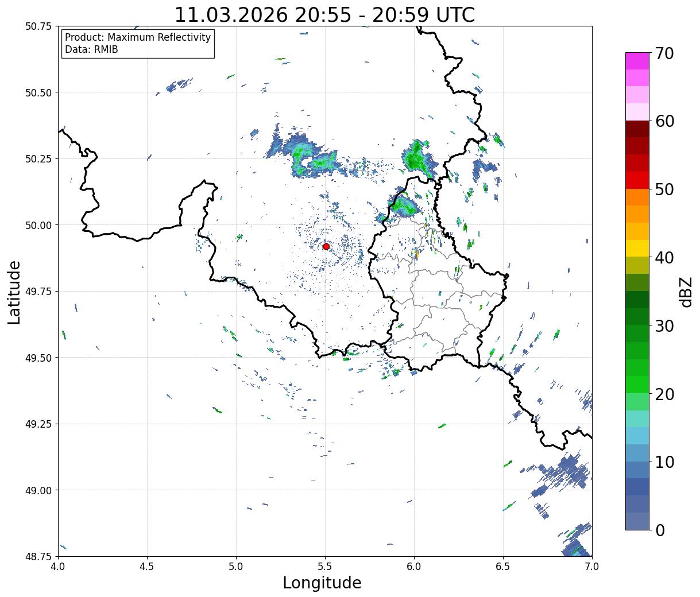Click the latitude tick label 49.75

pos(38,292)
